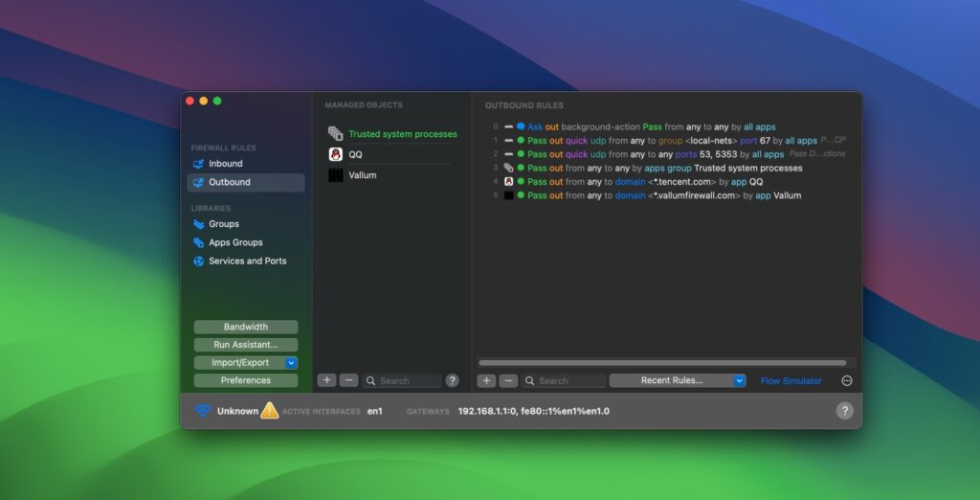
Task: Open help in the bottom status bar
Action: click(x=844, y=411)
